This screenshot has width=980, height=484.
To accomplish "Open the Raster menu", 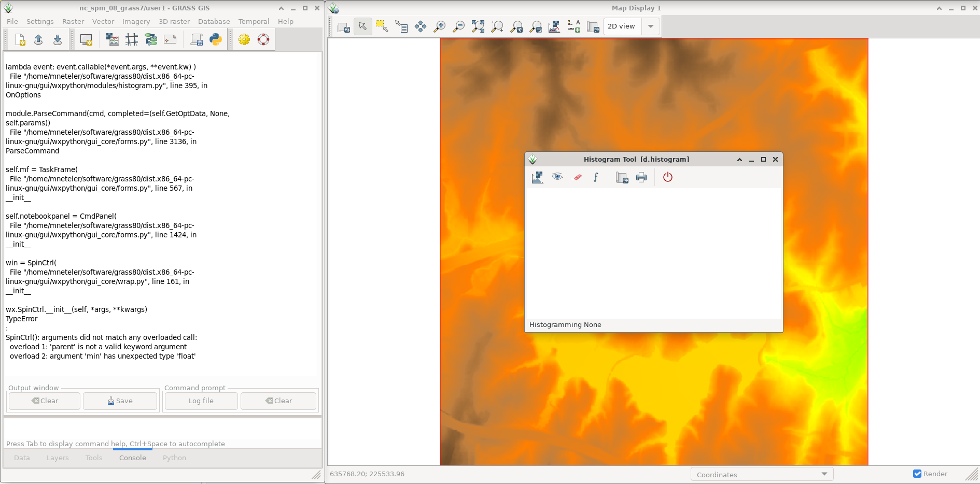I will tap(73, 21).
